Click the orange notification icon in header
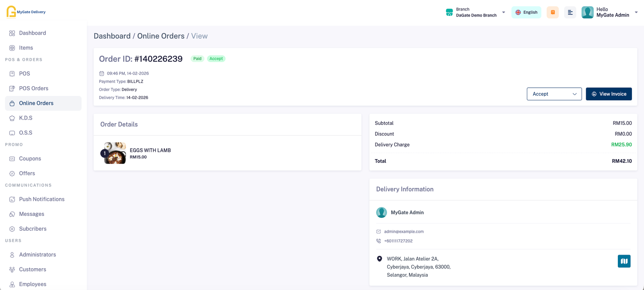 point(553,12)
